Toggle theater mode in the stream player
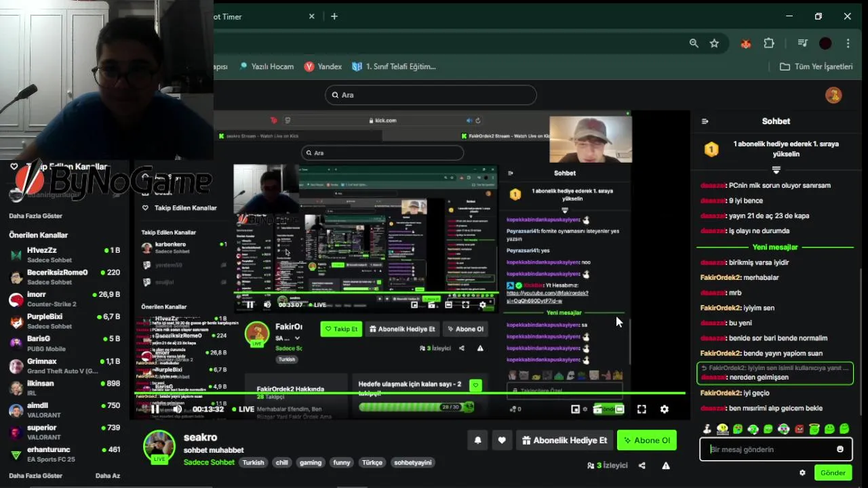Image resolution: width=868 pixels, height=488 pixels. pos(619,409)
